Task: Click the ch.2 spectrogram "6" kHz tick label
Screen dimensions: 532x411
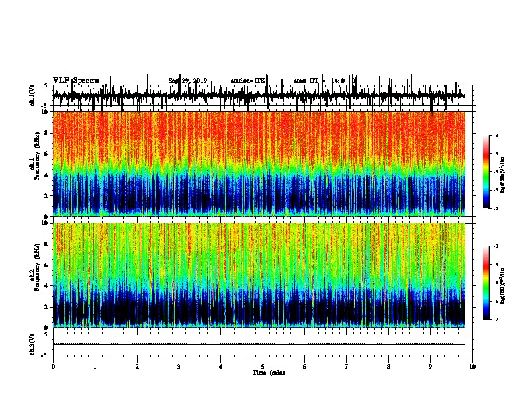Action: (x=47, y=265)
